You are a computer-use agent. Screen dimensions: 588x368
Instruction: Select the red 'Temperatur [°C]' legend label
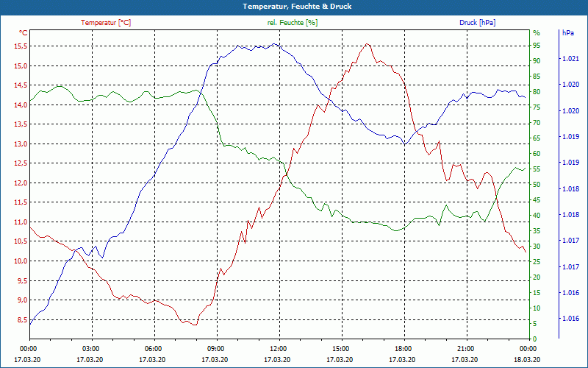tap(106, 23)
